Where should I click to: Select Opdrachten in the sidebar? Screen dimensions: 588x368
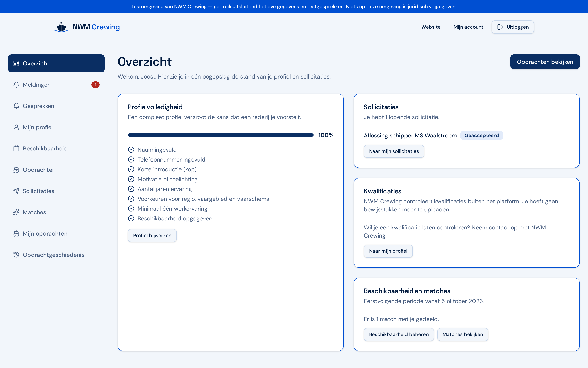(56, 170)
